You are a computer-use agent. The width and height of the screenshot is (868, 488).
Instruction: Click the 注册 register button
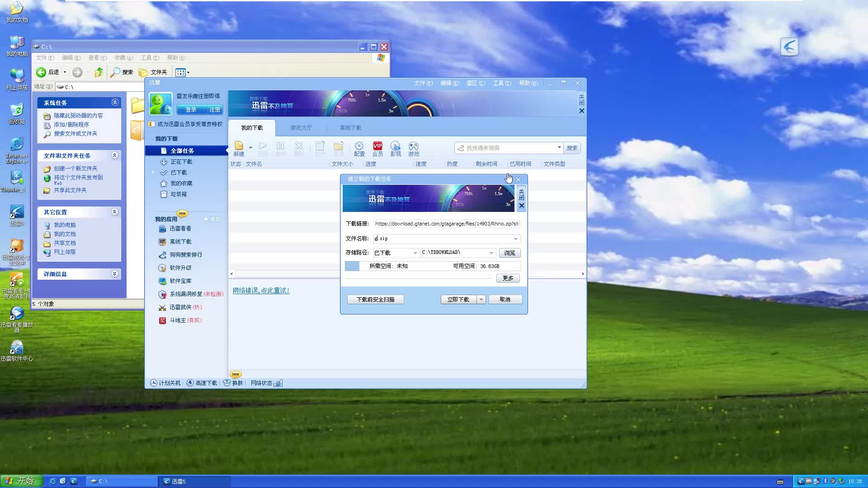pos(215,110)
